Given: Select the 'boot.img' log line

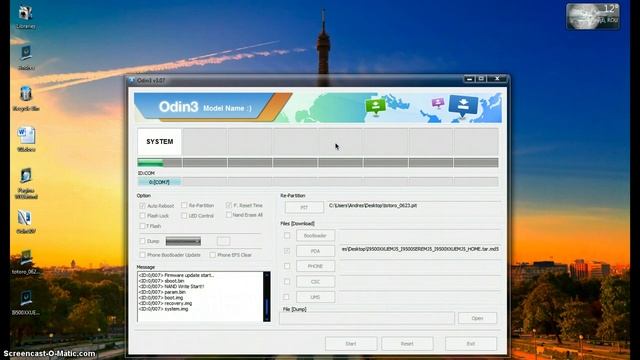Looking at the screenshot, I should pos(161,298).
